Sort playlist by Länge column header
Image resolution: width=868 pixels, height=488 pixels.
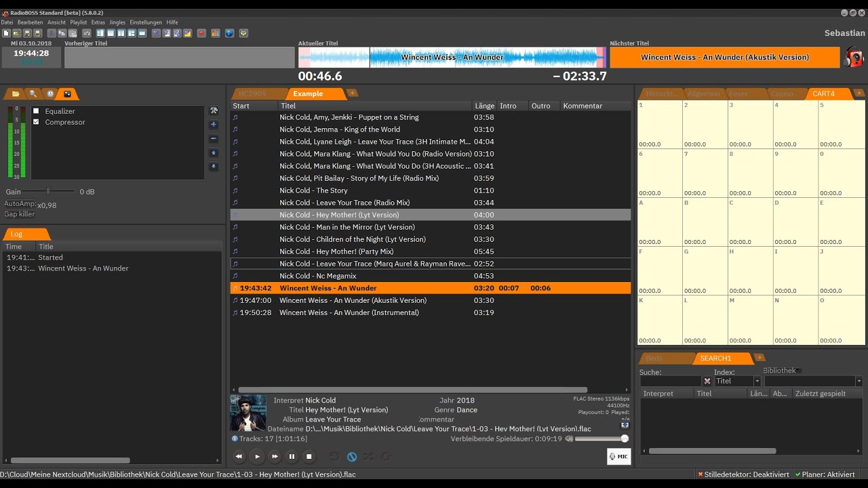click(x=484, y=106)
